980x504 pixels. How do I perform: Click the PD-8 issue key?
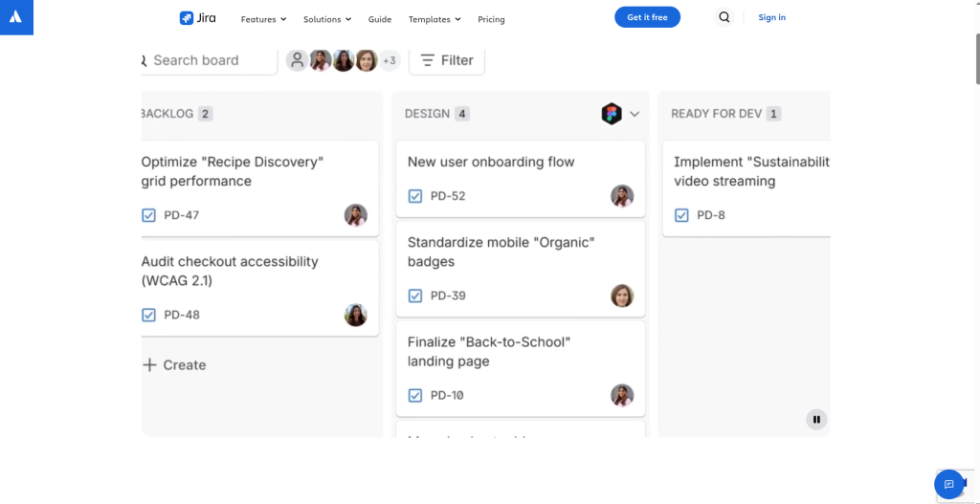tap(711, 215)
